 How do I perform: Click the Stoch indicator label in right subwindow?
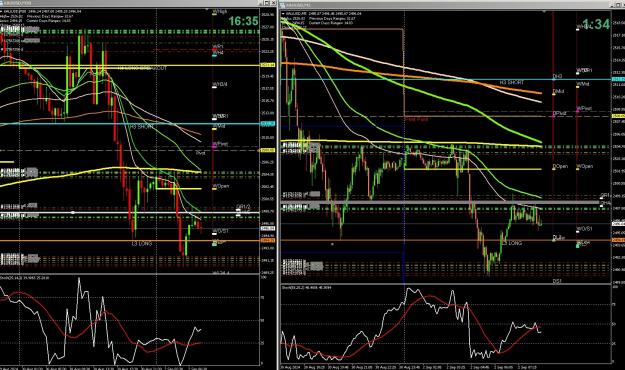coord(307,287)
